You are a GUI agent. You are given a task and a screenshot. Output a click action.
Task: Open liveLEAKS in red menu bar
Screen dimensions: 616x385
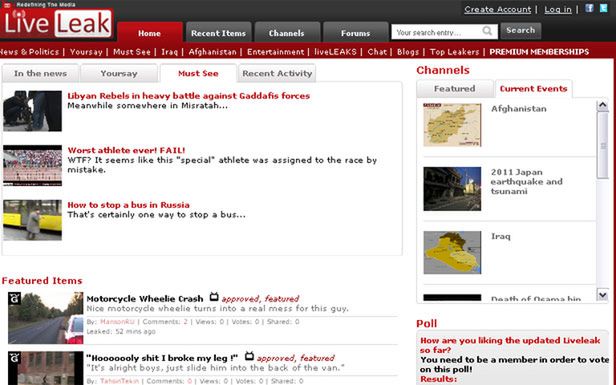click(x=336, y=52)
